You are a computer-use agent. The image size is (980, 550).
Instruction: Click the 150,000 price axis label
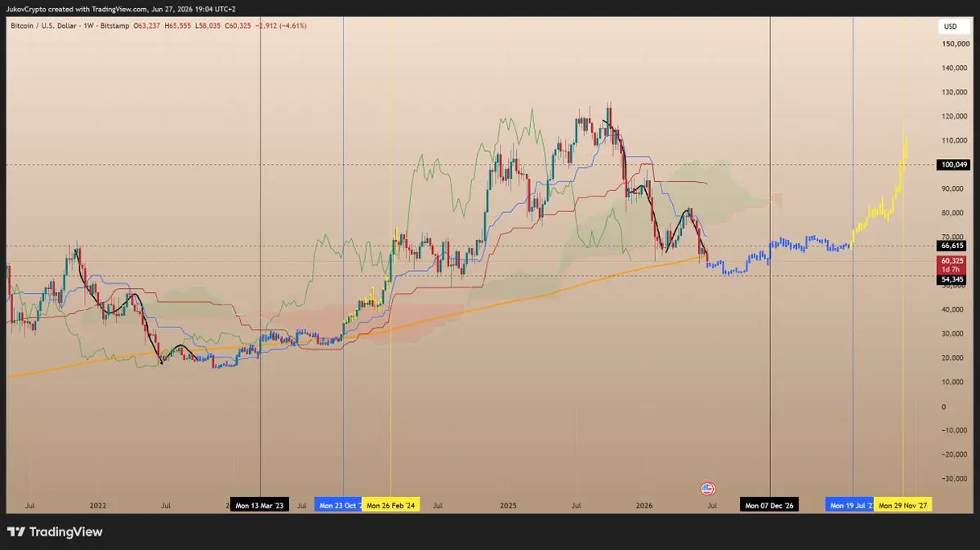954,44
